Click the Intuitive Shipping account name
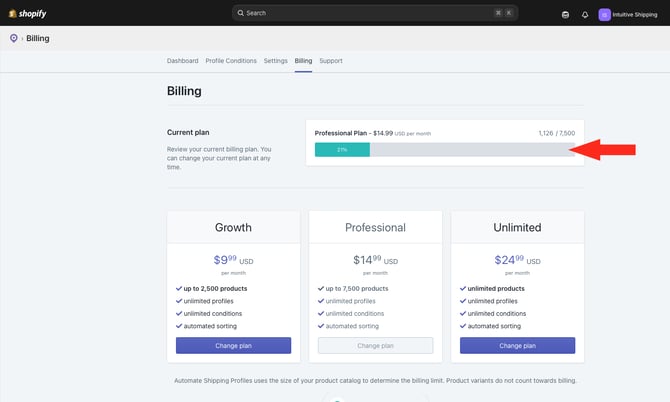This screenshot has height=402, width=670. (x=635, y=15)
